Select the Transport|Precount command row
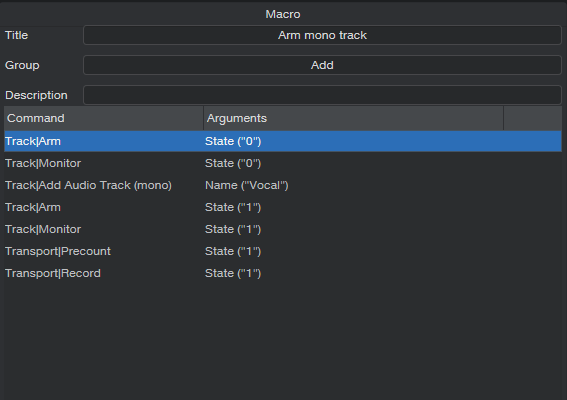Screen dimensions: 567x400 tap(283, 251)
